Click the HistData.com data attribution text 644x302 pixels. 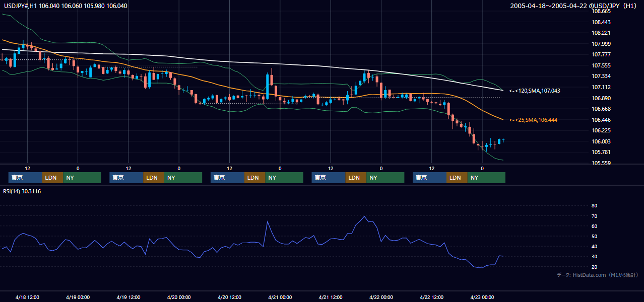click(598, 275)
